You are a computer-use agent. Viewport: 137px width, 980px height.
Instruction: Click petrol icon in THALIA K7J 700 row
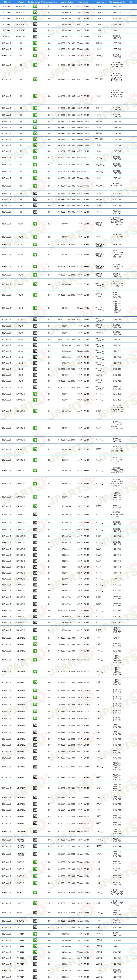tap(35, 940)
